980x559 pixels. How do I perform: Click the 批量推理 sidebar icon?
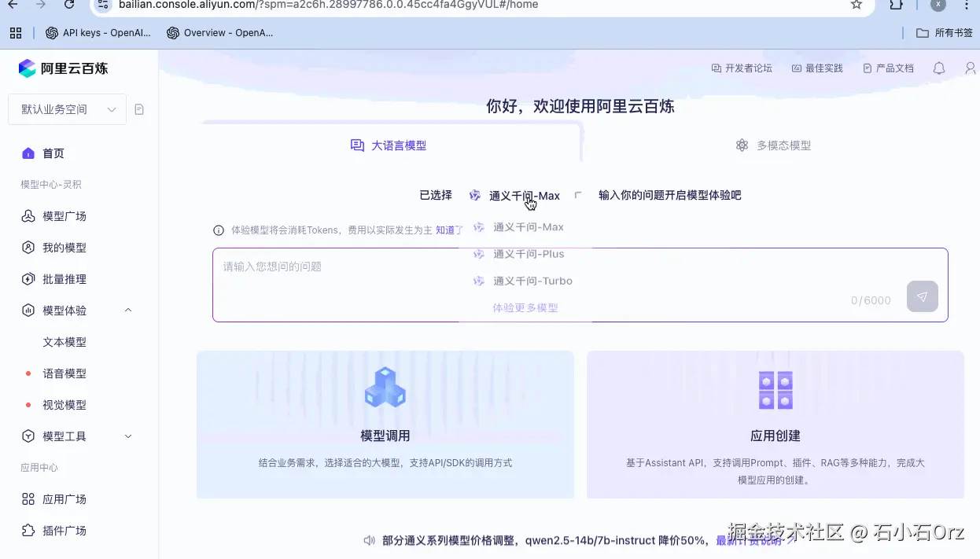pyautogui.click(x=28, y=279)
